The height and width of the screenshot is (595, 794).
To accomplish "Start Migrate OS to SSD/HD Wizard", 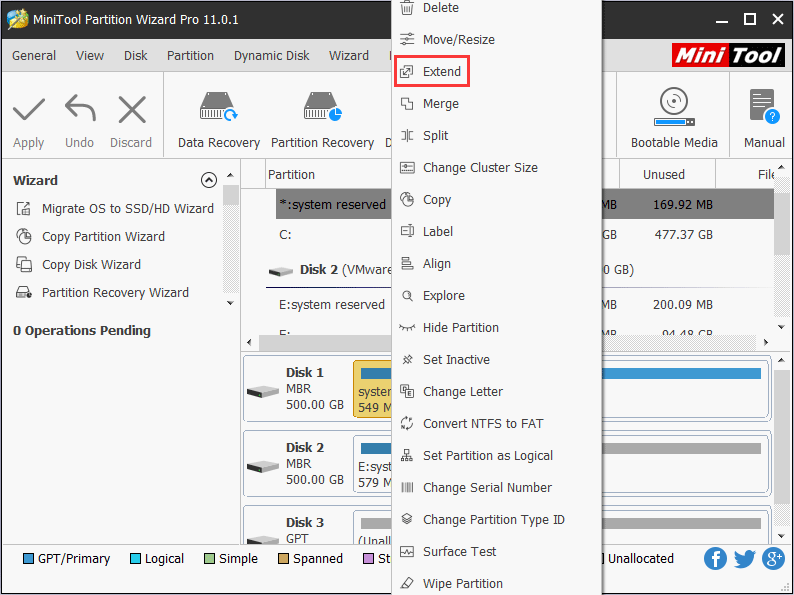I will 127,209.
